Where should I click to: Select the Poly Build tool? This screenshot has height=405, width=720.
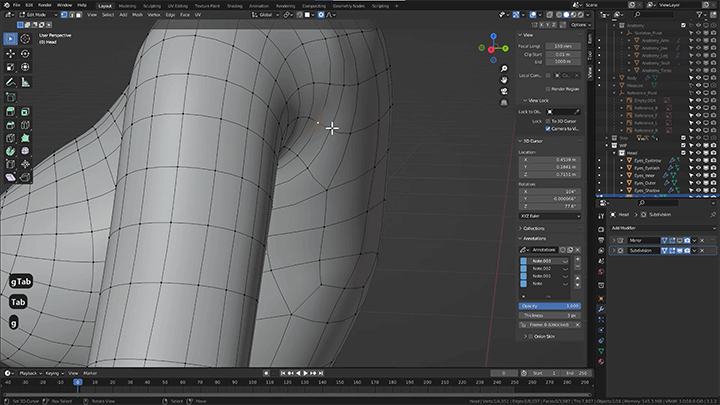(25, 138)
